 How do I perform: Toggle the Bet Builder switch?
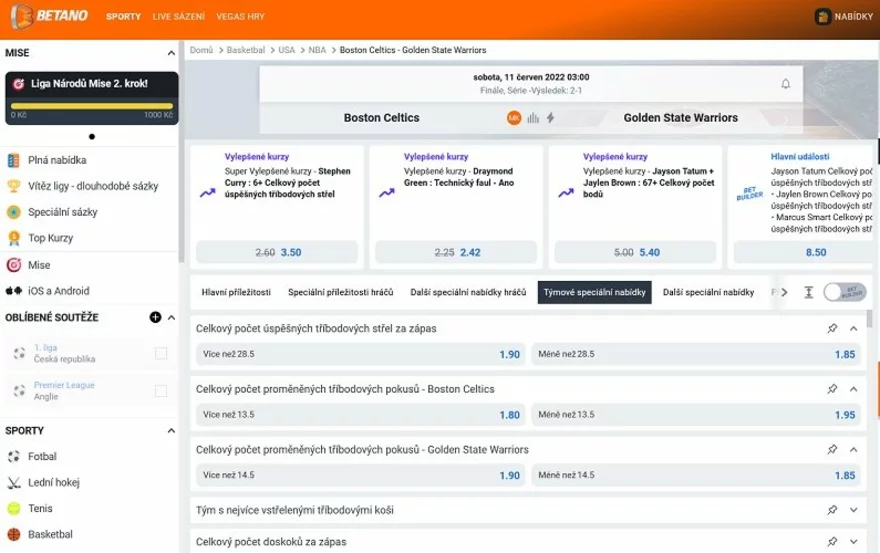845,292
